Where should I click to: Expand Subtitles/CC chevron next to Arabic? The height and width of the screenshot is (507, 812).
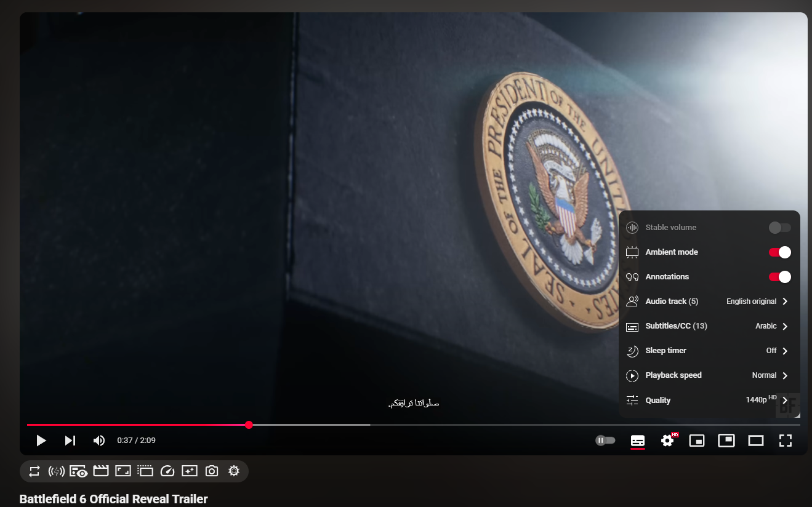[786, 326]
